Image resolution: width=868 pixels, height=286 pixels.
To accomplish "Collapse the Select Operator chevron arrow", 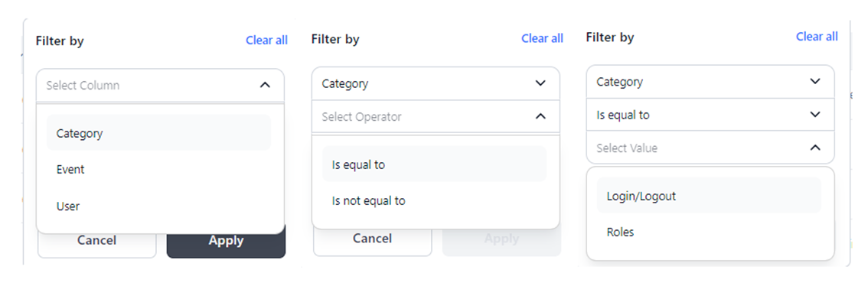I will point(541,116).
